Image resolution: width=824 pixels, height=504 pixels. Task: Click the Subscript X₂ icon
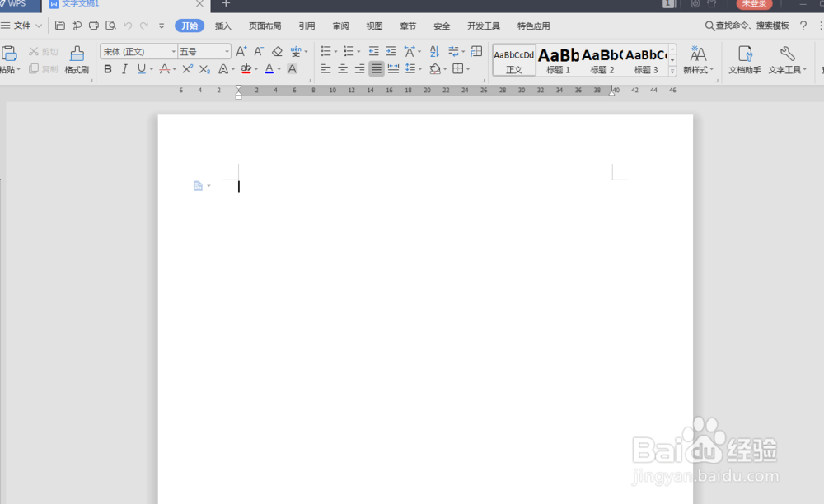(205, 69)
